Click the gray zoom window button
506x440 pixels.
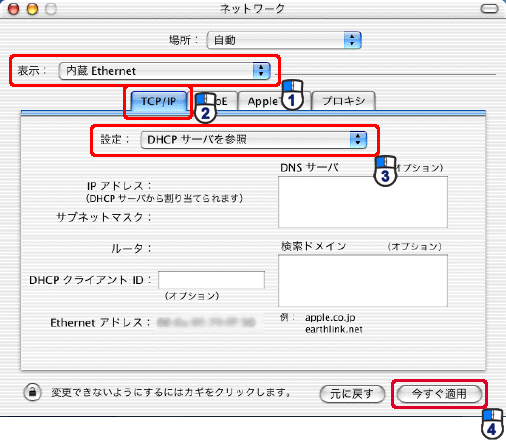51,9
